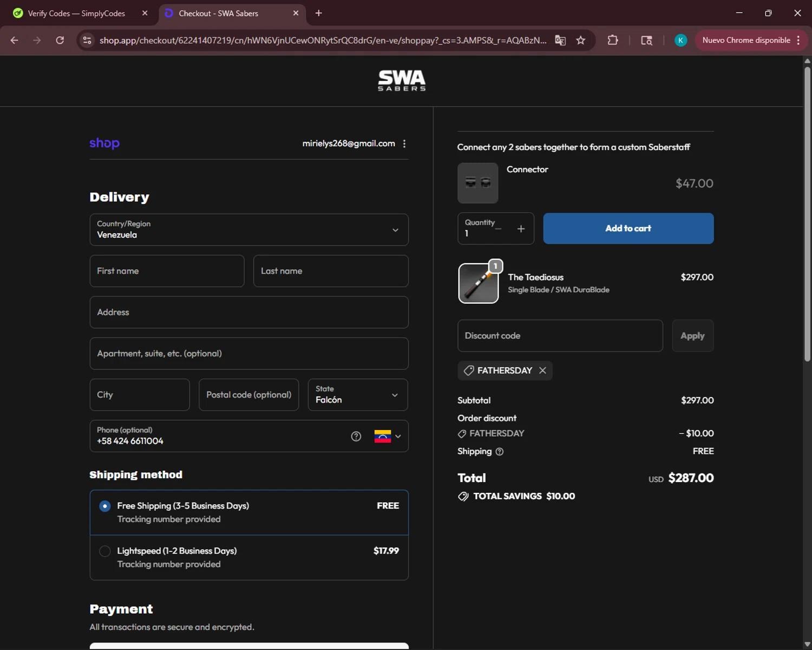
Task: Click the City input field
Action: pyautogui.click(x=140, y=394)
